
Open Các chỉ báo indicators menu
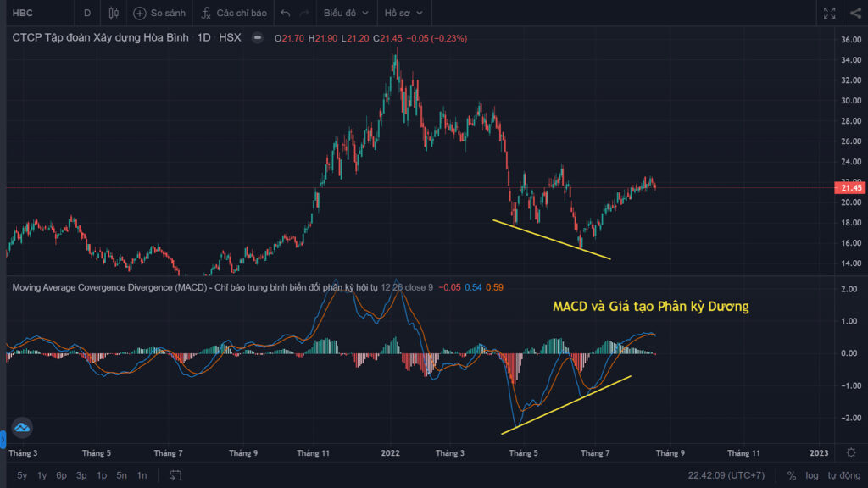(234, 13)
